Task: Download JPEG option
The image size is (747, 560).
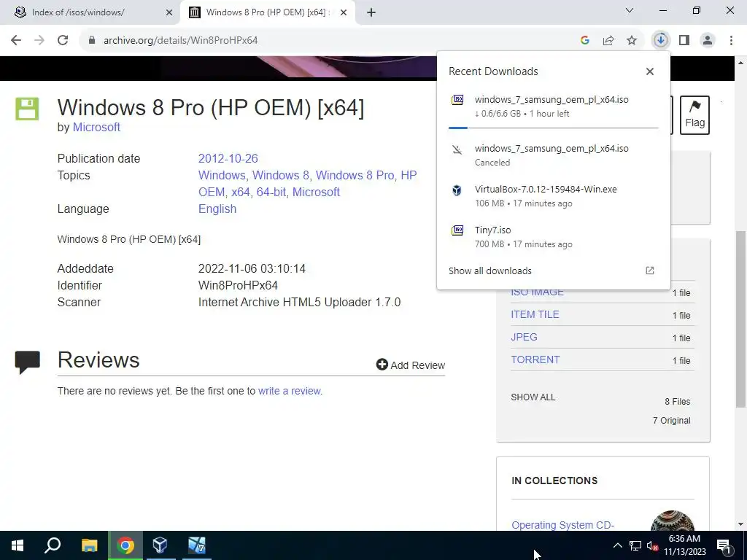Action: (524, 337)
